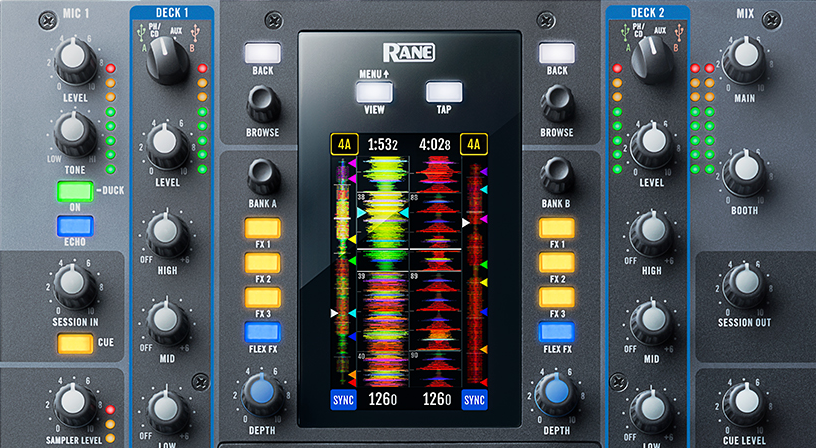Select the Deck 2 MID knob
This screenshot has height=448, width=816.
(652, 322)
